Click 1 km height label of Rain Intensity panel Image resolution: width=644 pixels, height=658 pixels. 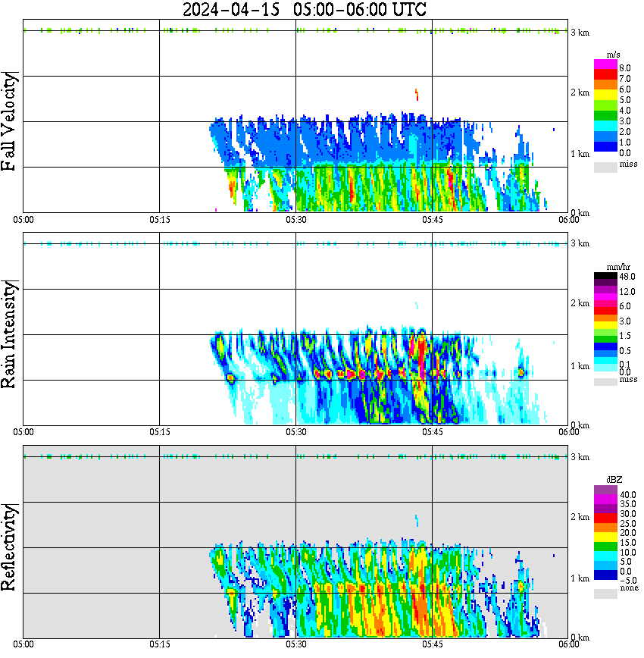pos(580,366)
